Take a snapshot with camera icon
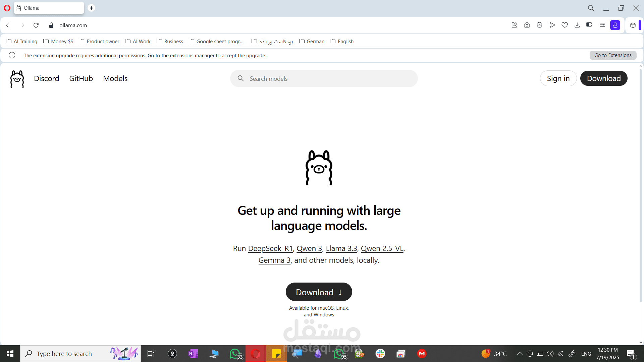This screenshot has width=644, height=362. [x=527, y=25]
